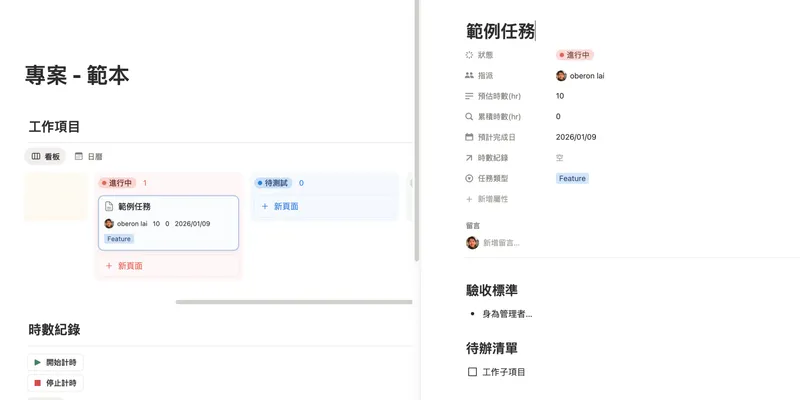The width and height of the screenshot is (800, 400).
Task: Click the 開始計時 button
Action: pos(56,362)
